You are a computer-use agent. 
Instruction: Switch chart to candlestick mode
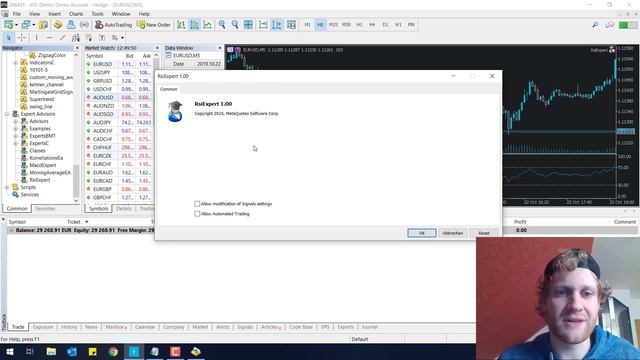(x=194, y=25)
